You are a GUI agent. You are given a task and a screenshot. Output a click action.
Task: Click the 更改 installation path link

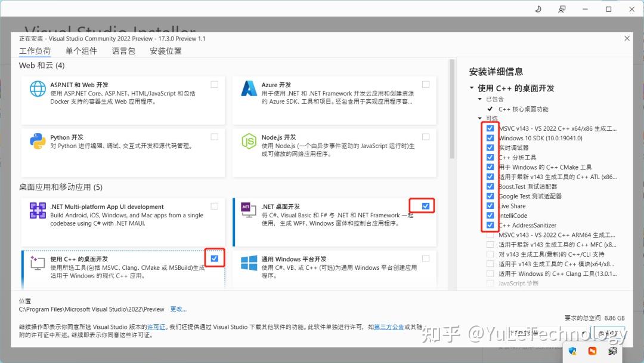177,309
